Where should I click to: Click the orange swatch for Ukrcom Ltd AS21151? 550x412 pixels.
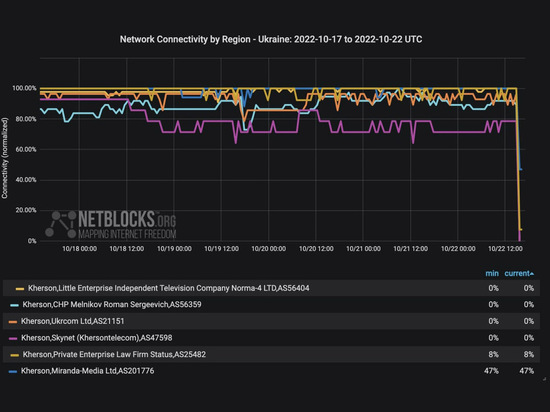tap(13, 322)
